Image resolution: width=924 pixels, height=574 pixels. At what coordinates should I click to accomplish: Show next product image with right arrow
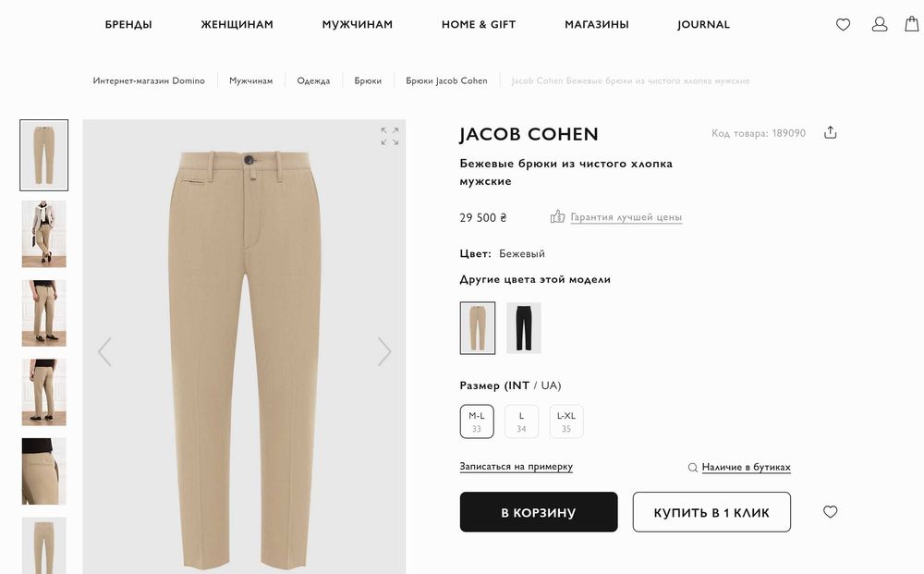point(384,351)
